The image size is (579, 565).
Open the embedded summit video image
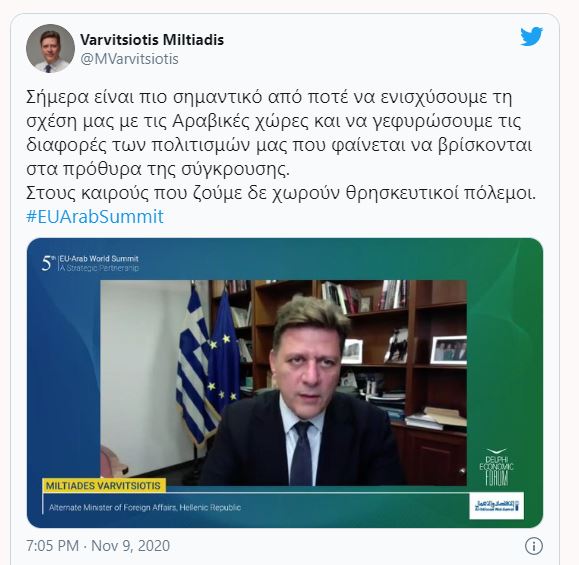coord(285,383)
